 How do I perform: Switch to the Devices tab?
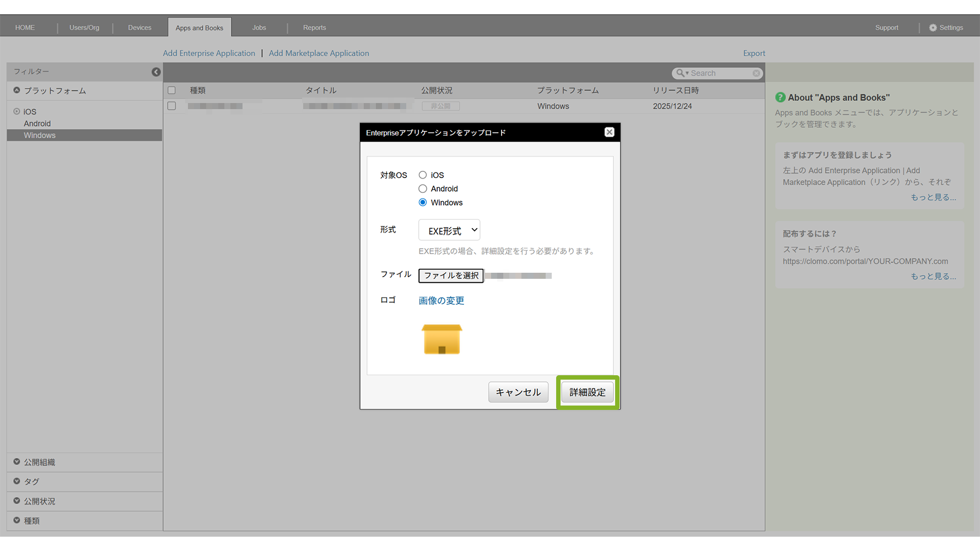[139, 28]
